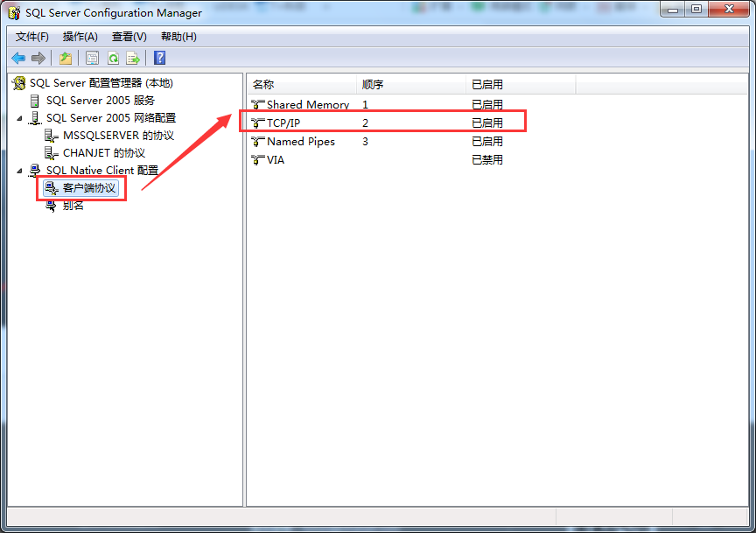Open the 文件(F) menu
This screenshot has width=756, height=533.
(x=31, y=37)
